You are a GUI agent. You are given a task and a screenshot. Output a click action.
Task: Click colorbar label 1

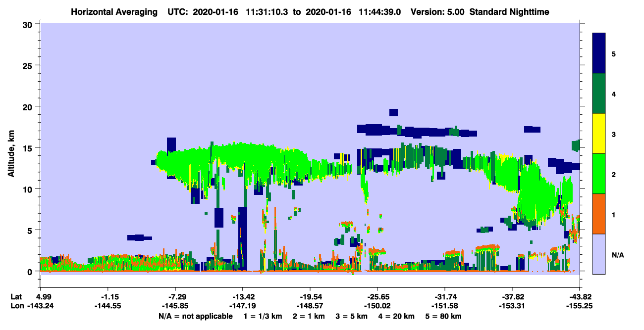614,215
